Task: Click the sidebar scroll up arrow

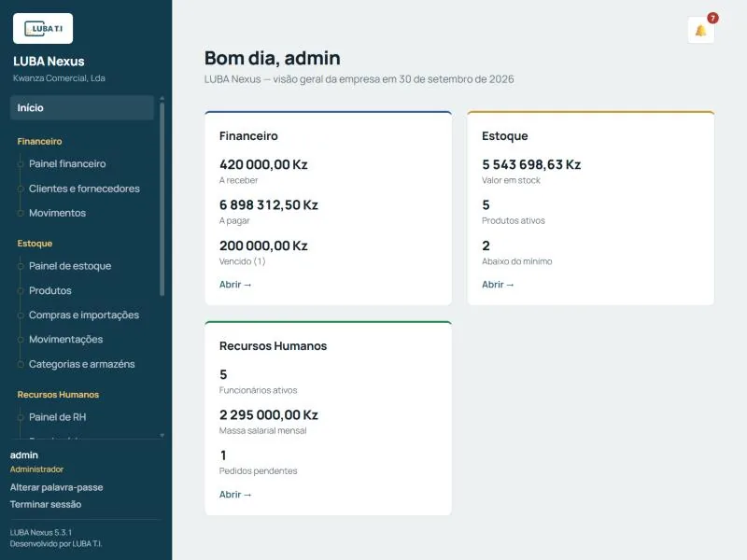Action: [x=162, y=98]
